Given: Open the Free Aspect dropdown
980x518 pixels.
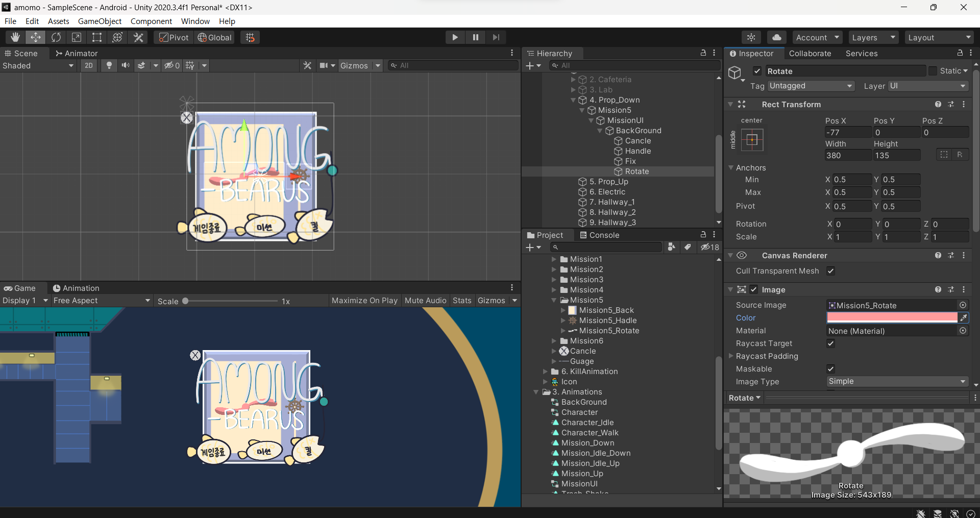Looking at the screenshot, I should [102, 301].
